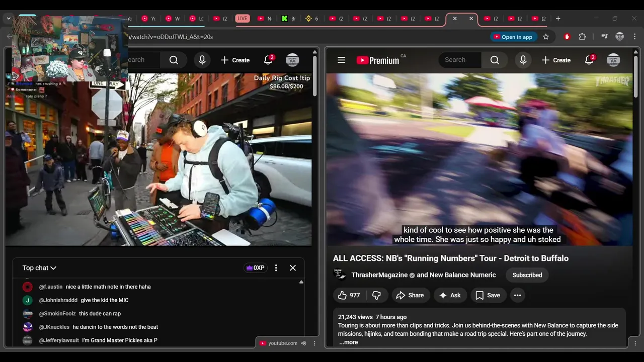Click the left window's vertical scrollbar
644x362 pixels.
(315, 75)
